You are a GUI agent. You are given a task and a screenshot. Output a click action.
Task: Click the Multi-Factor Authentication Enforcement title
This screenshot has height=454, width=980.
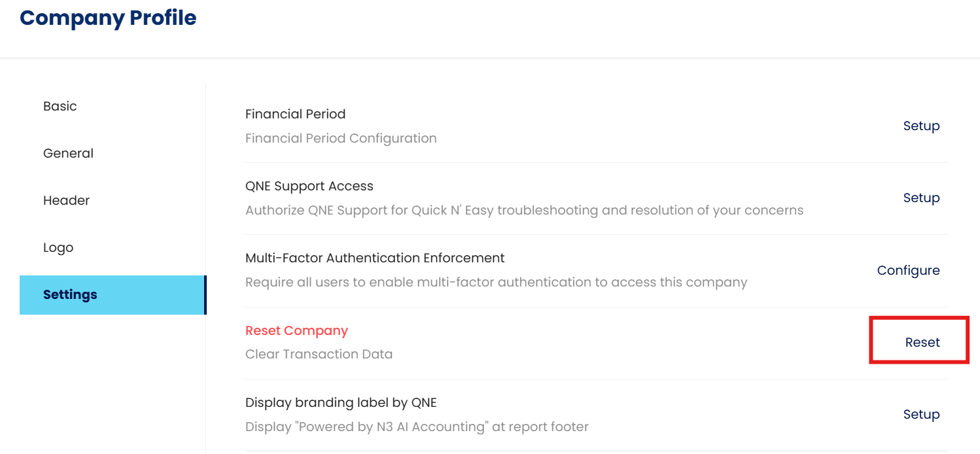click(375, 258)
